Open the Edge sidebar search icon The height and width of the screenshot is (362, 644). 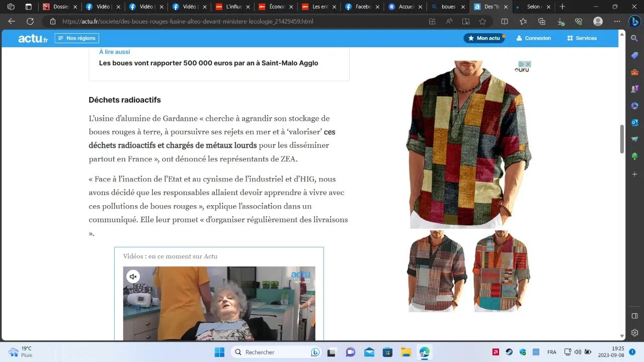click(x=634, y=38)
